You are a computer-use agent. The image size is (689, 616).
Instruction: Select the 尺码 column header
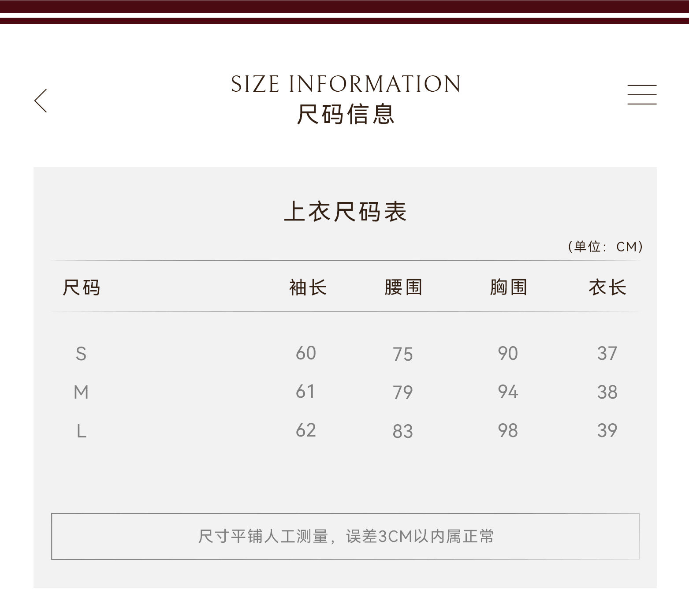coord(82,287)
